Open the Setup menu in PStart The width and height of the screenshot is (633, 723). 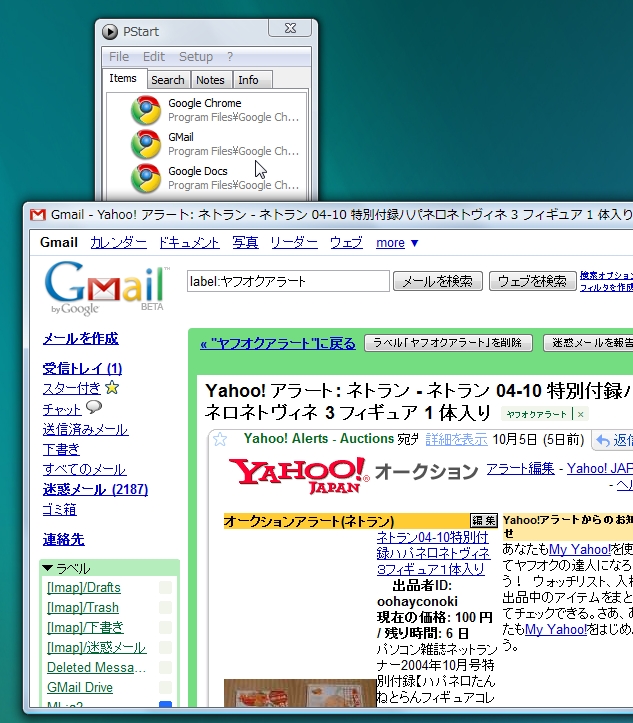point(196,56)
